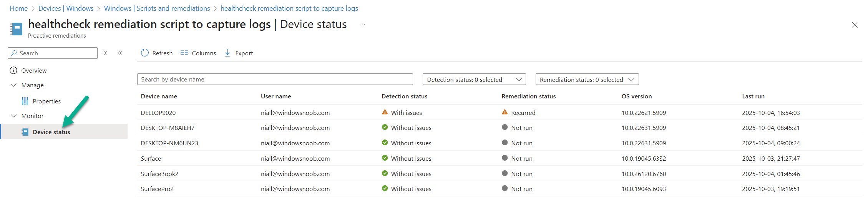Select the DELLOP9020 device row
The image size is (868, 216).
pos(158,113)
